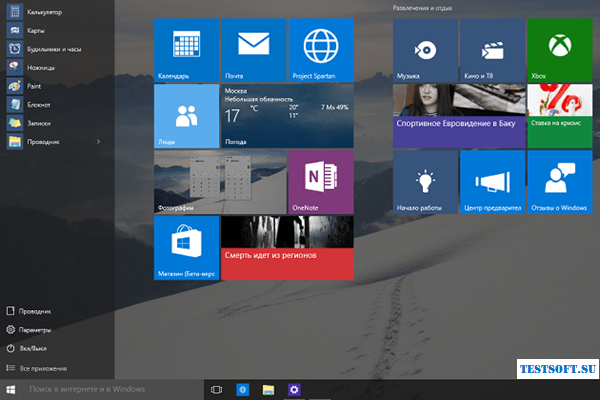Open news tile Смерть идет из регионов

287,248
